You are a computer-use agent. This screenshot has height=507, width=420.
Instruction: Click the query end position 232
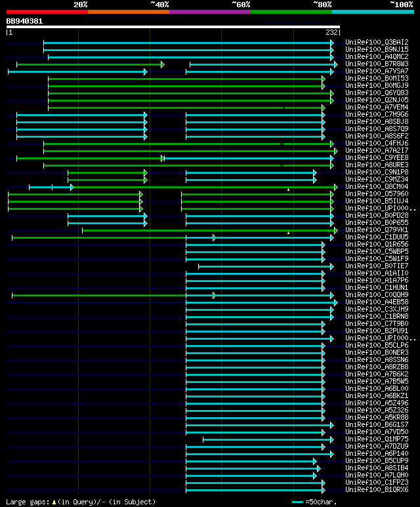click(332, 32)
